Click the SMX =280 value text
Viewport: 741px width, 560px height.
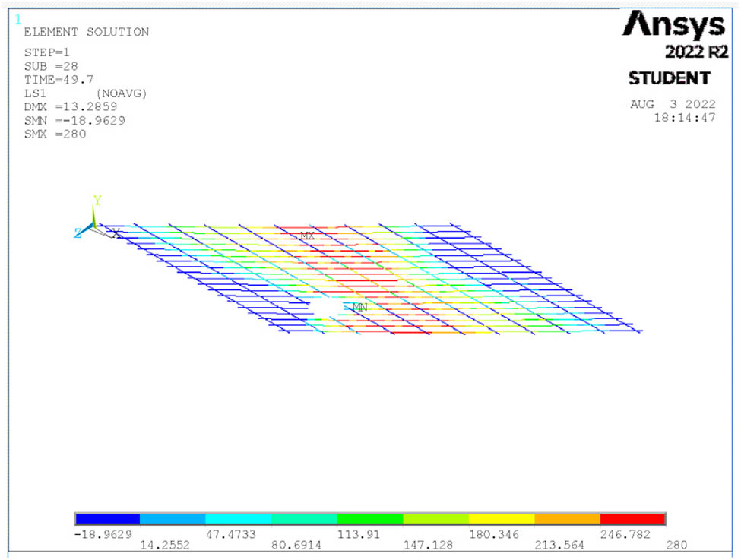point(55,134)
